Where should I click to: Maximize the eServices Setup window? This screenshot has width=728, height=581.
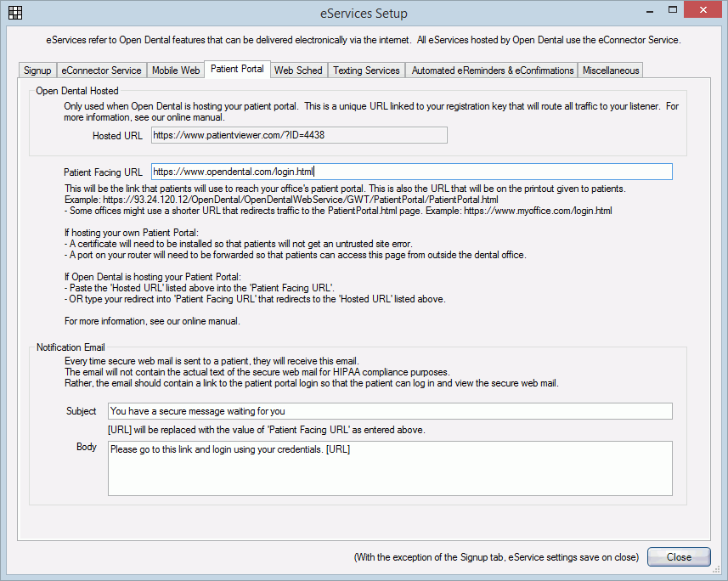click(x=672, y=9)
